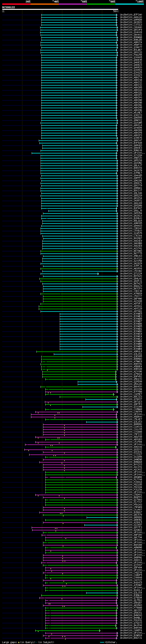Viewport: 146px width, 644px height.
Task: Select the UniRef100_B9HWQ8 label
Action: pyautogui.click(x=131, y=37)
